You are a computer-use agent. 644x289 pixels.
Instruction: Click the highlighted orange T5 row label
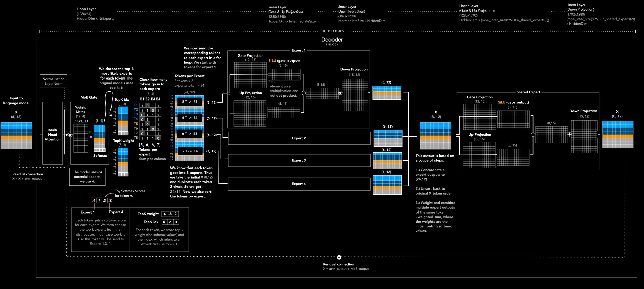click(136, 124)
